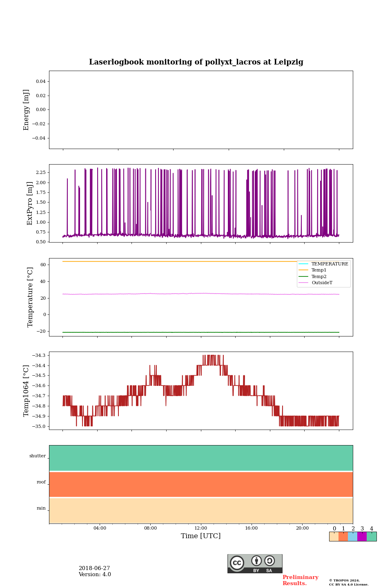Click the 04:00 time tick label
The height and width of the screenshot is (588, 392).
coord(100,528)
